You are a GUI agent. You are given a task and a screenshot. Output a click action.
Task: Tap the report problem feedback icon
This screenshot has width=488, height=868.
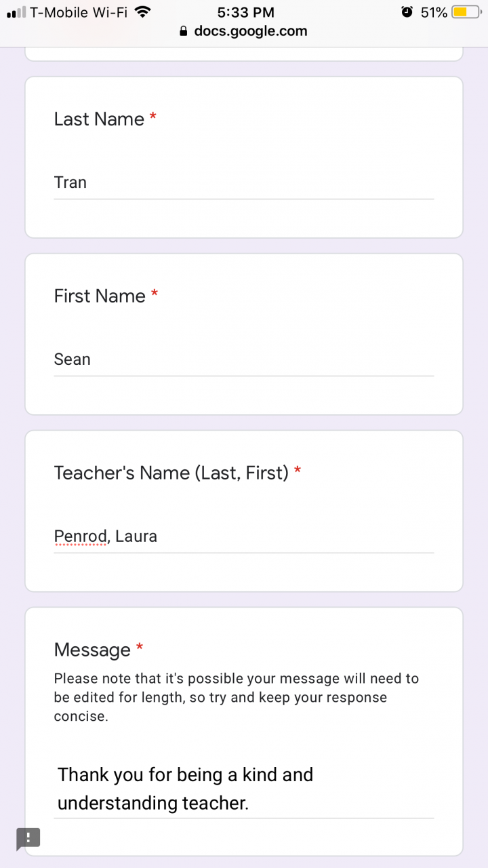pos(28,838)
